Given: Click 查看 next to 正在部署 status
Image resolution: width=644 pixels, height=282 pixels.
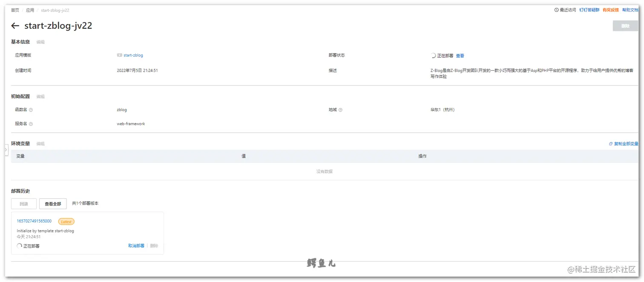Looking at the screenshot, I should pos(460,56).
